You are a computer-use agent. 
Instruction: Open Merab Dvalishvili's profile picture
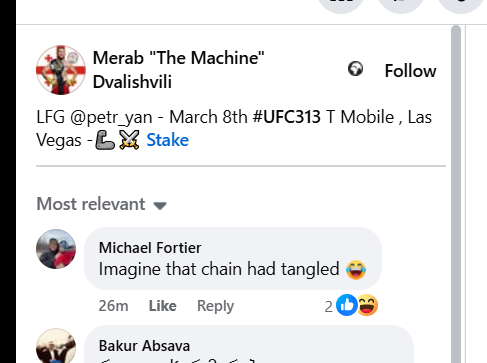61,70
